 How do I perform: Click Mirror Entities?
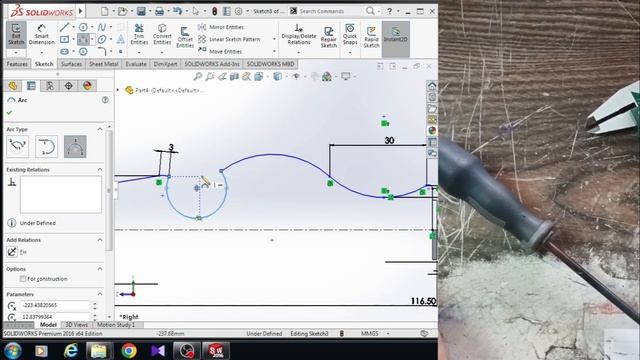coord(221,27)
